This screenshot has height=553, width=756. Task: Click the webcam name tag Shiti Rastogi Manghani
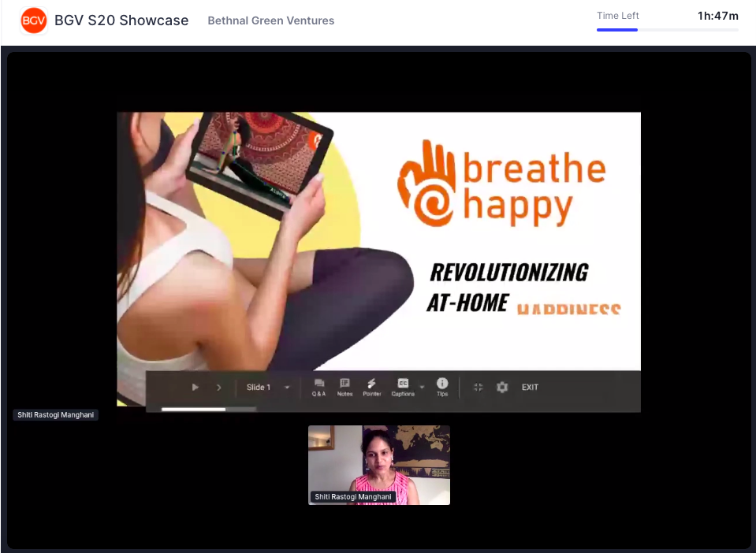click(353, 496)
